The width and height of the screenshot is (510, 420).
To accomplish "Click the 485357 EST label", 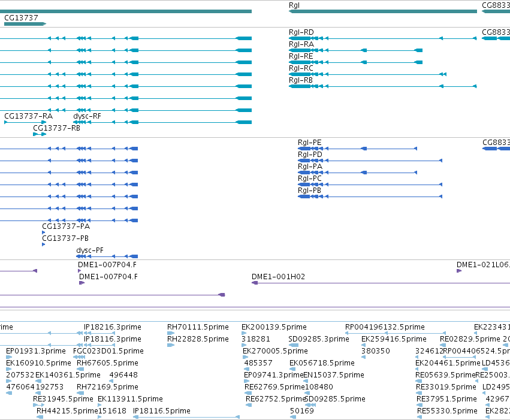I will tap(258, 363).
